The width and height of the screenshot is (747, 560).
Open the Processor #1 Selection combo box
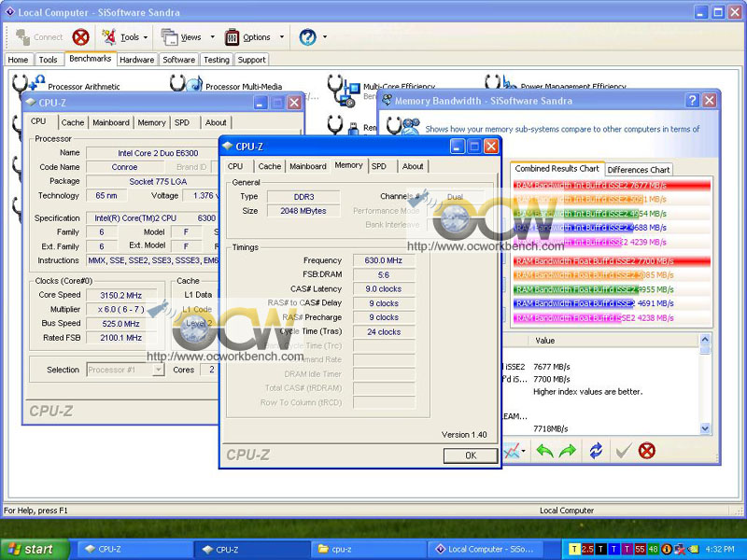point(126,370)
